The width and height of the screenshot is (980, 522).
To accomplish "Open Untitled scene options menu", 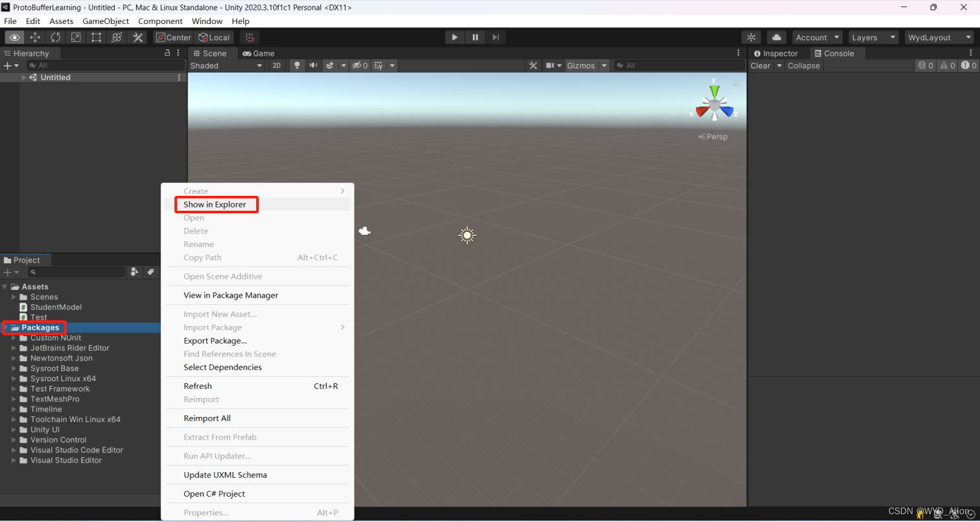I will click(x=180, y=77).
